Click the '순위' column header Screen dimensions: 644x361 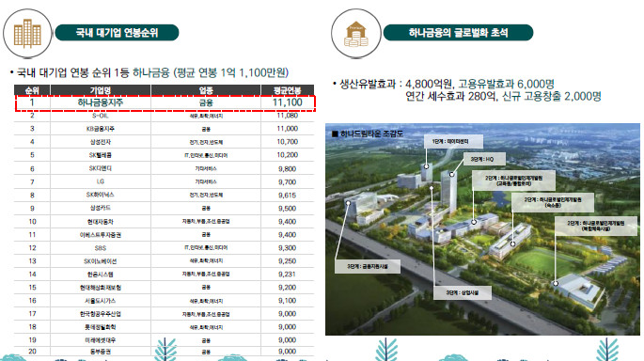pos(32,90)
